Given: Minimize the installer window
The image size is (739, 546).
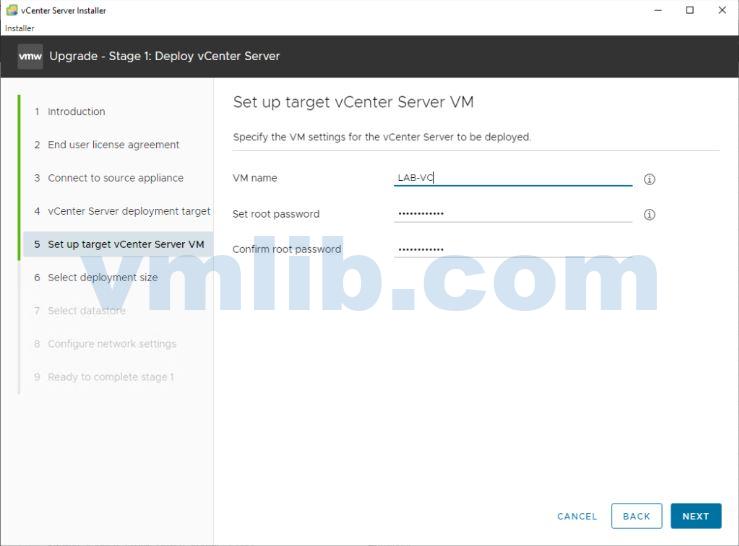Looking at the screenshot, I should coord(658,10).
